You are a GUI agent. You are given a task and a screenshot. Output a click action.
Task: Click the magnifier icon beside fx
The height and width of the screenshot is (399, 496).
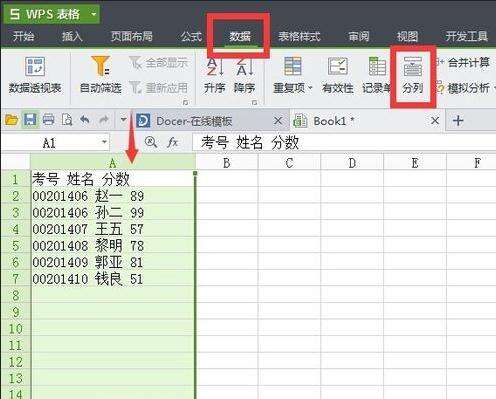point(151,143)
